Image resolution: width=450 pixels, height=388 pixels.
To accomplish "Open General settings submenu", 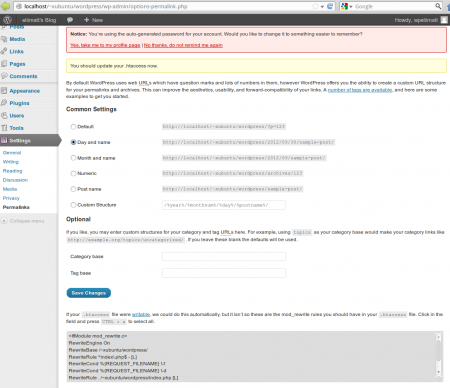I will [x=12, y=153].
